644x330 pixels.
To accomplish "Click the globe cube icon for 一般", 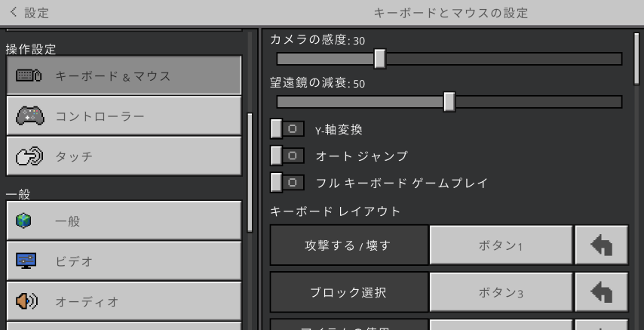I will point(23,221).
